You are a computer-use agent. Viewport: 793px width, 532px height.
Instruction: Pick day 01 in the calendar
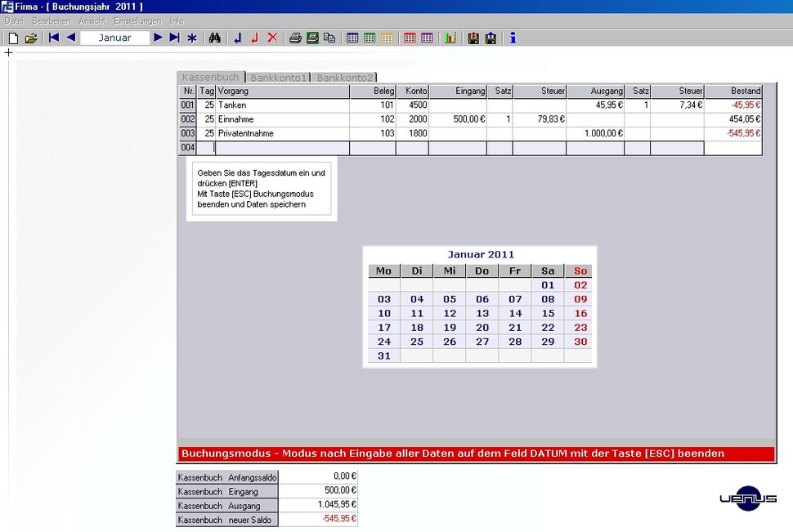click(x=548, y=285)
